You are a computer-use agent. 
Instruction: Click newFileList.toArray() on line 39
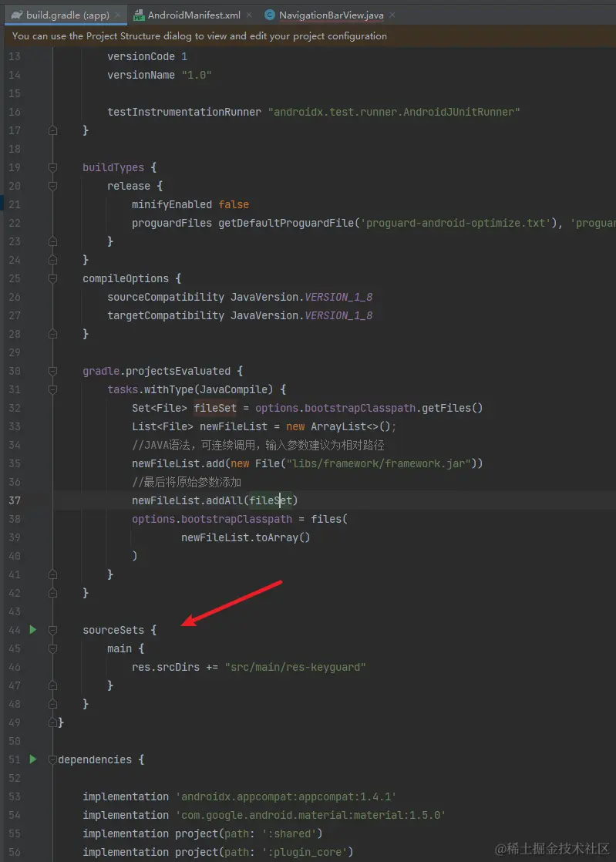[x=246, y=537]
